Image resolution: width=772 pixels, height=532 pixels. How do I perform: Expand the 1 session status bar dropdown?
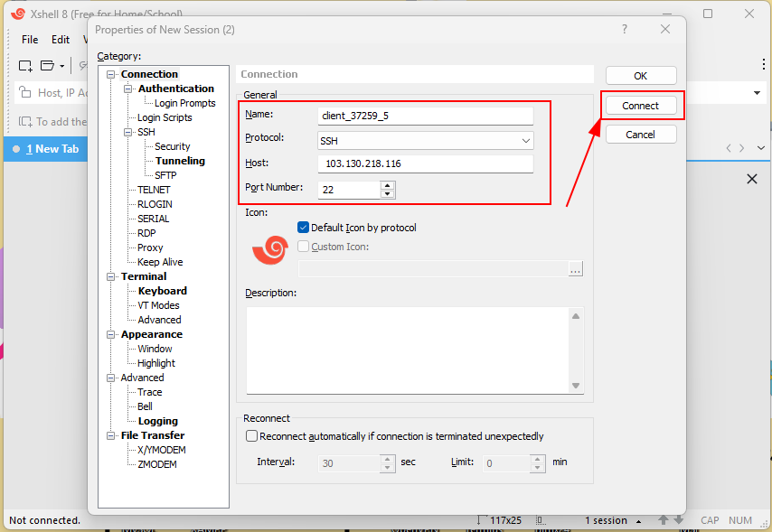click(639, 519)
